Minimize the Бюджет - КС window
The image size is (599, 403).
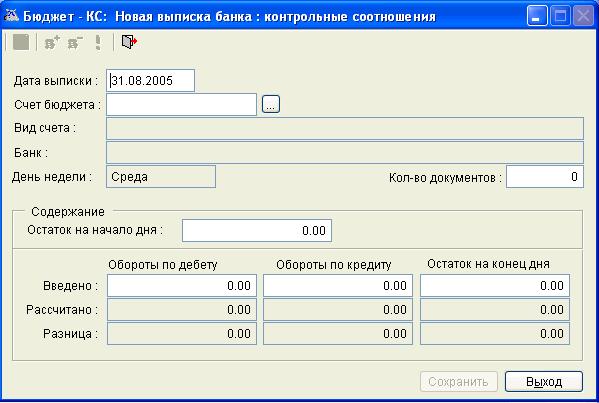click(537, 16)
